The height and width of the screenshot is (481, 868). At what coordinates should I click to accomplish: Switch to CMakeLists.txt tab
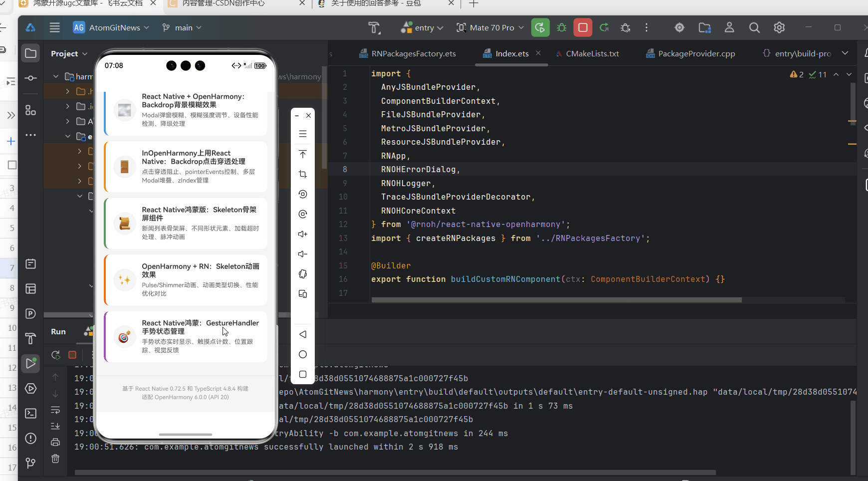click(587, 53)
